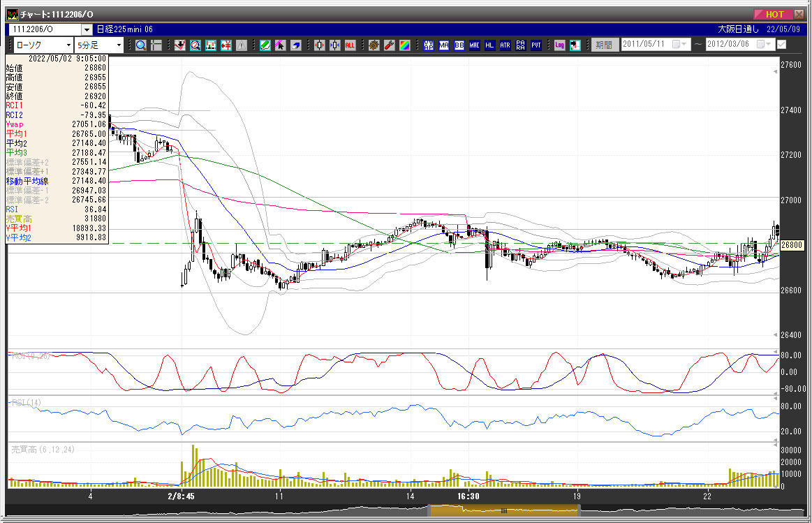This screenshot has height=523, width=812.
Task: Click the candle narrow (blue arrows) icon
Action: coord(335,45)
